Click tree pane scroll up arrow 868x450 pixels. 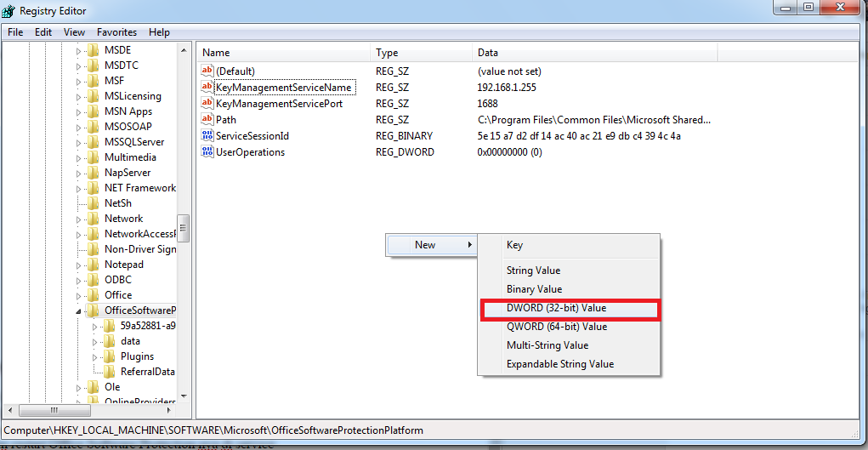tap(184, 50)
